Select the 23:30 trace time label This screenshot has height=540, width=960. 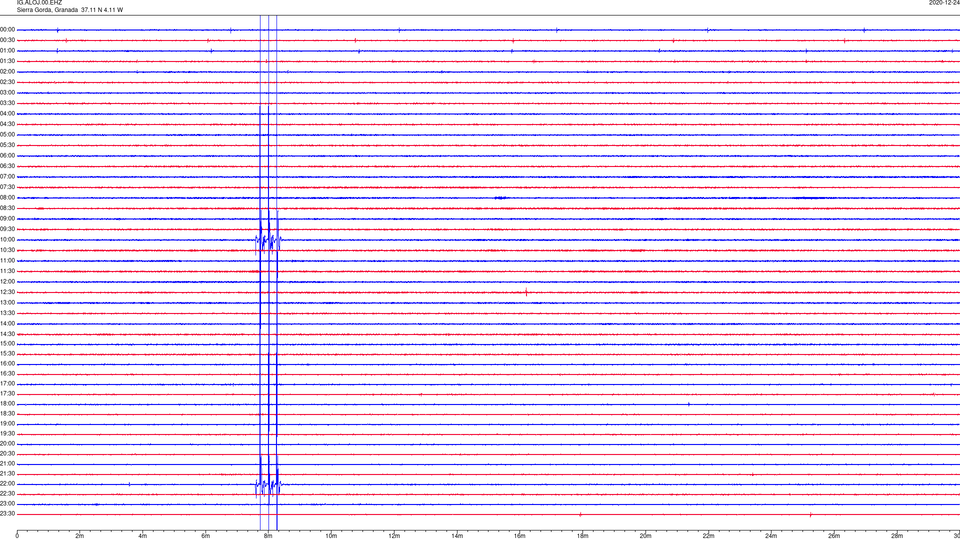7,514
